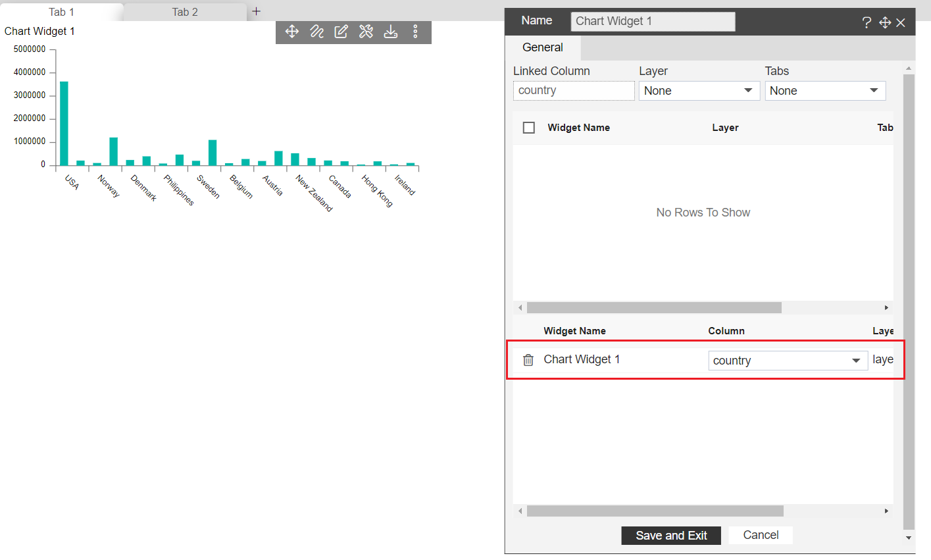Screen dimensions: 931x560
Task: Click the Norway label on chart axis
Action: 109,186
